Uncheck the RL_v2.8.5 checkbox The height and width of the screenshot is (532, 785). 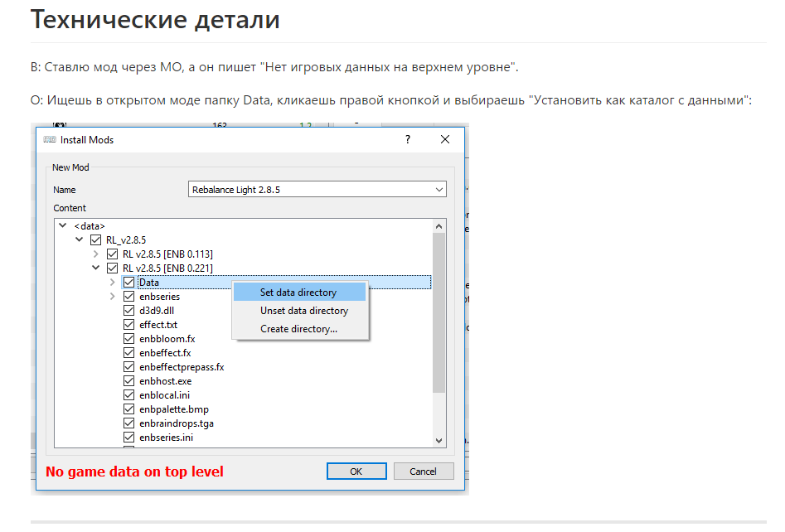[x=95, y=240]
